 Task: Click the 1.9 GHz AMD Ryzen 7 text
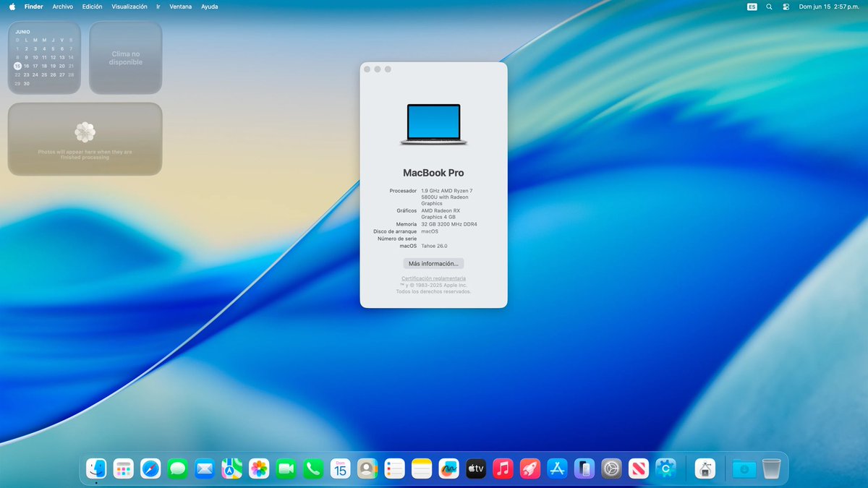tap(446, 191)
